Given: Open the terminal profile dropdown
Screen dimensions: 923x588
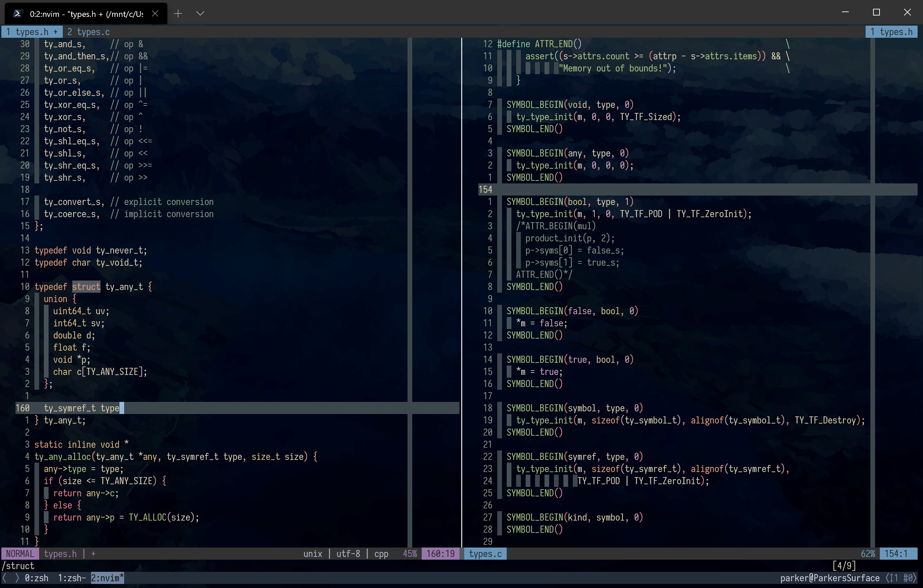Looking at the screenshot, I should [200, 14].
